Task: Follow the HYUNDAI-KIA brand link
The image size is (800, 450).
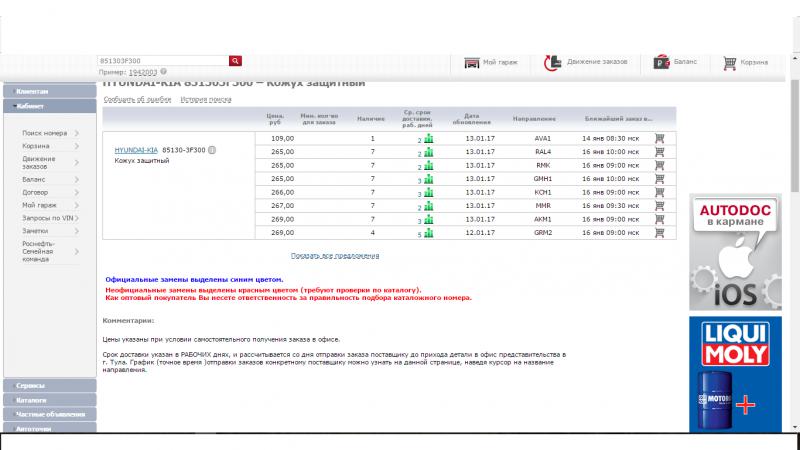Action: (136, 150)
